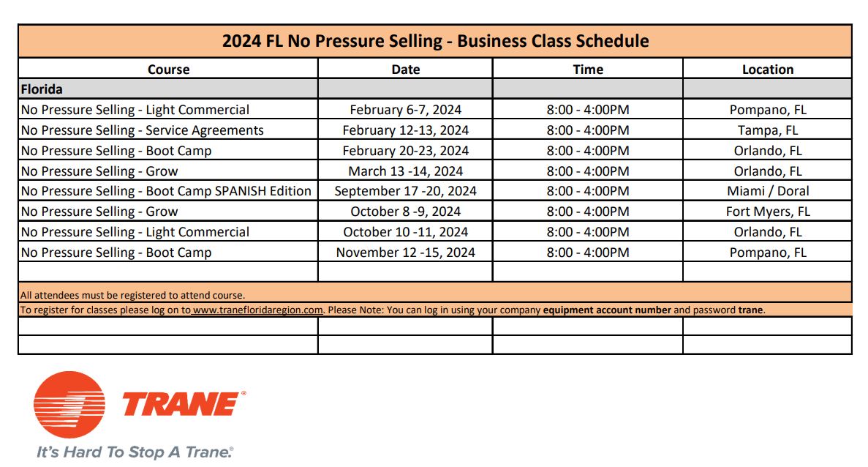Select the Time column header
This screenshot has width=868, height=467.
[x=587, y=70]
